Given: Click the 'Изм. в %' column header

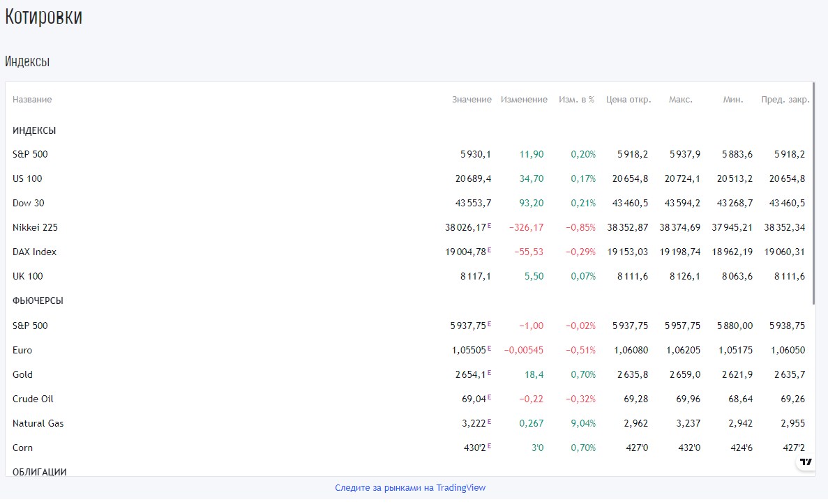Looking at the screenshot, I should point(576,100).
